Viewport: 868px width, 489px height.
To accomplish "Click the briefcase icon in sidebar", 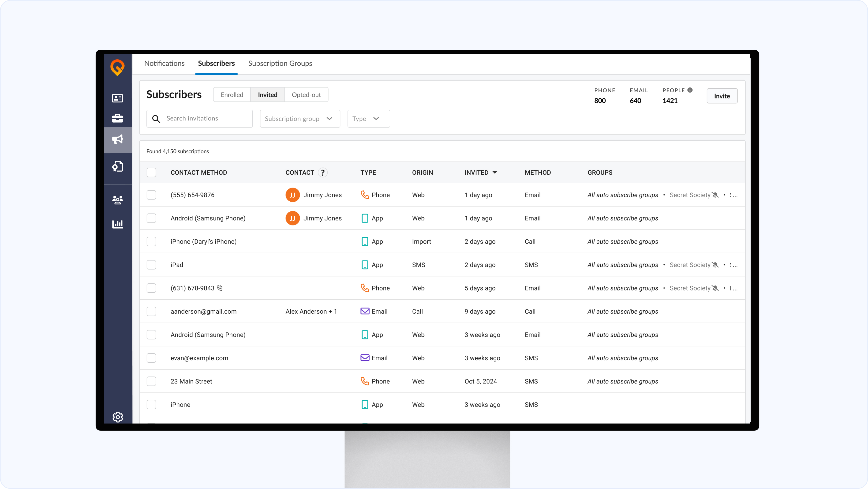I will pyautogui.click(x=117, y=118).
